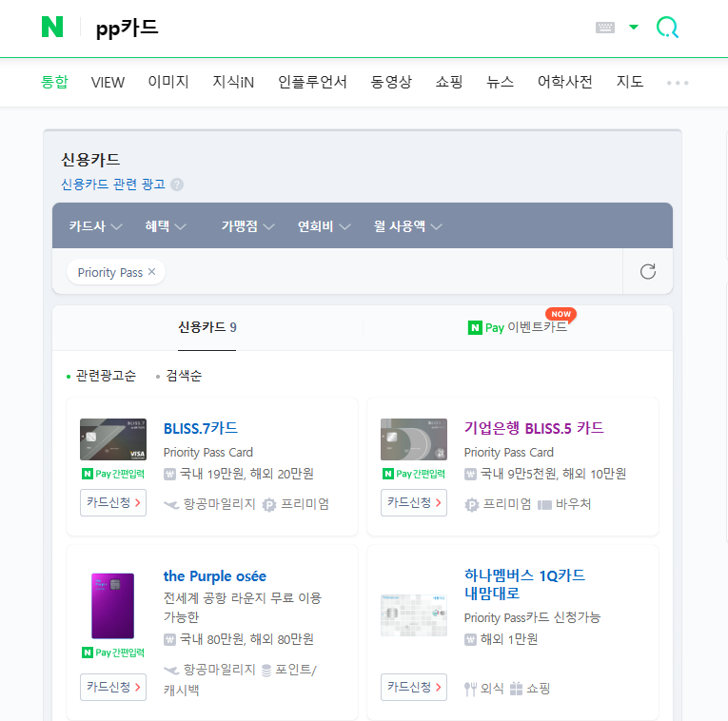
Task: Open the BLISS.7카드 title link
Action: pos(201,428)
